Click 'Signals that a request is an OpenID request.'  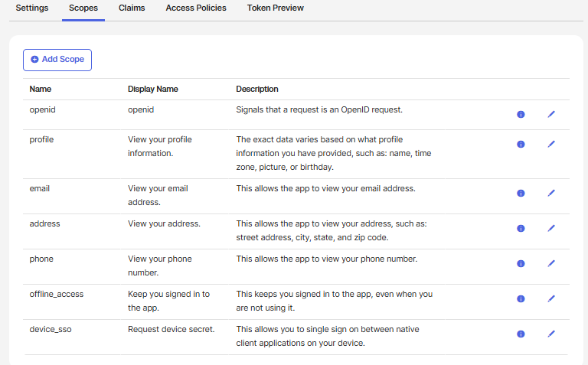point(319,109)
